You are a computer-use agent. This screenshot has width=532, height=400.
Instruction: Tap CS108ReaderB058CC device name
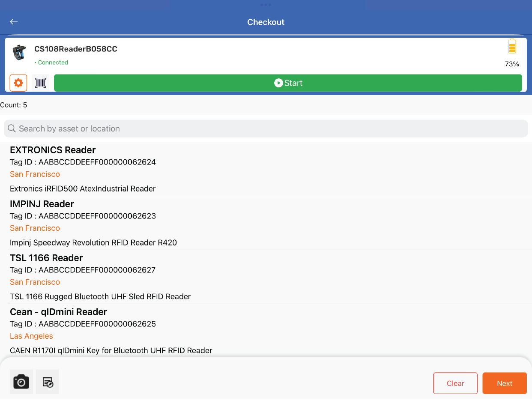click(x=76, y=49)
